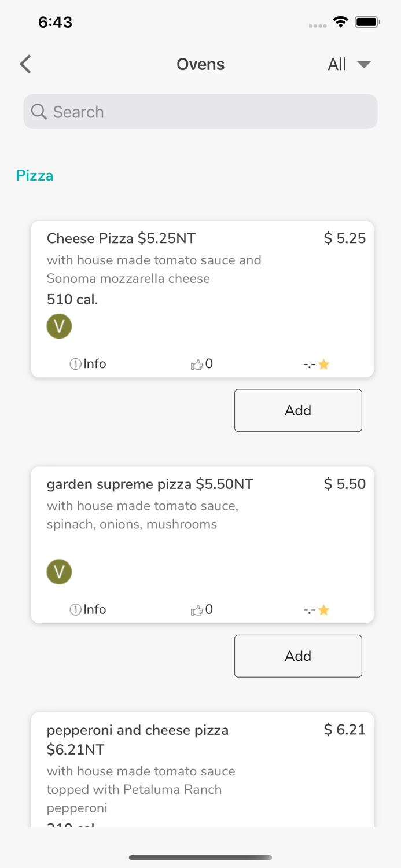Add Cheese Pizza to order
The width and height of the screenshot is (401, 868).
click(298, 410)
